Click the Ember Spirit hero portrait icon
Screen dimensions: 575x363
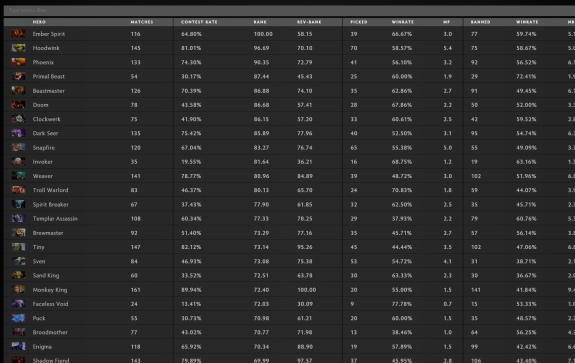(x=18, y=34)
